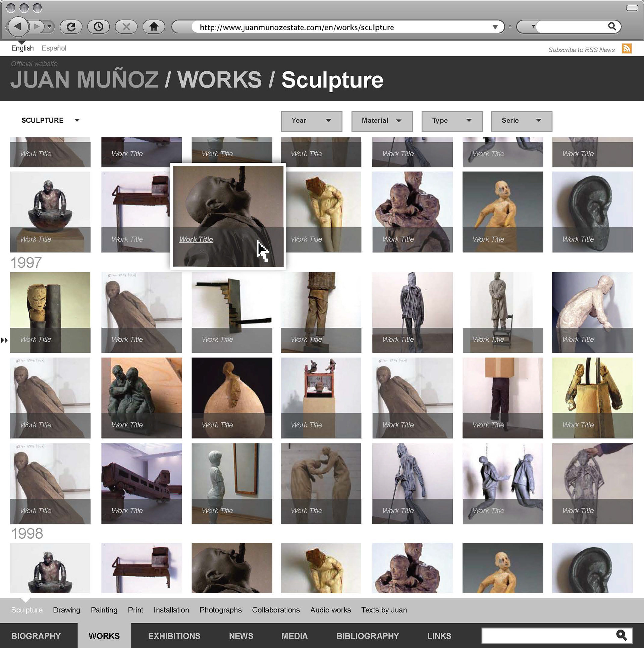
Task: Open the white figure facing mirror thumbnail
Action: (x=232, y=484)
